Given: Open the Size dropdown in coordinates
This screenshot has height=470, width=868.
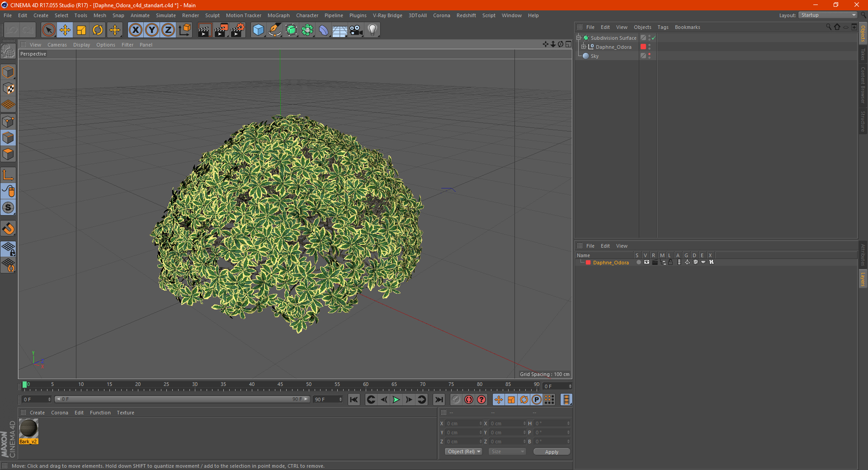Looking at the screenshot, I should click(507, 451).
